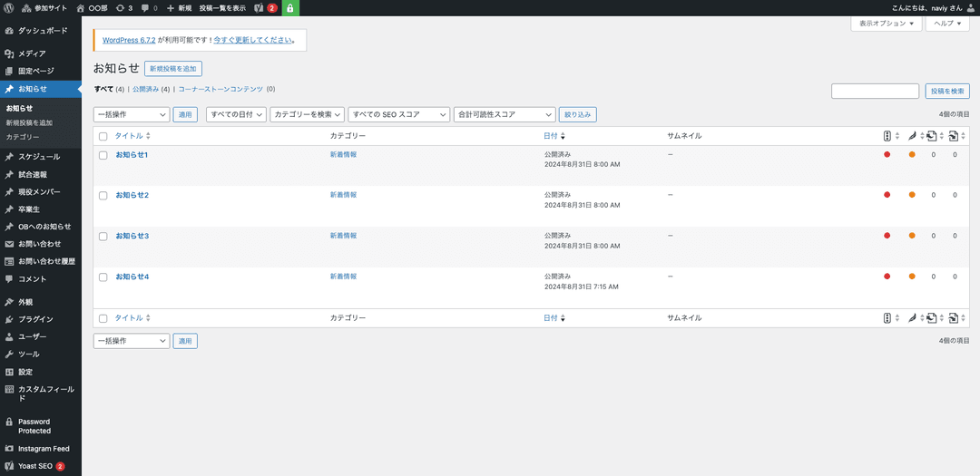Open お問い合わせ履歴 in the sidebar

(41, 261)
